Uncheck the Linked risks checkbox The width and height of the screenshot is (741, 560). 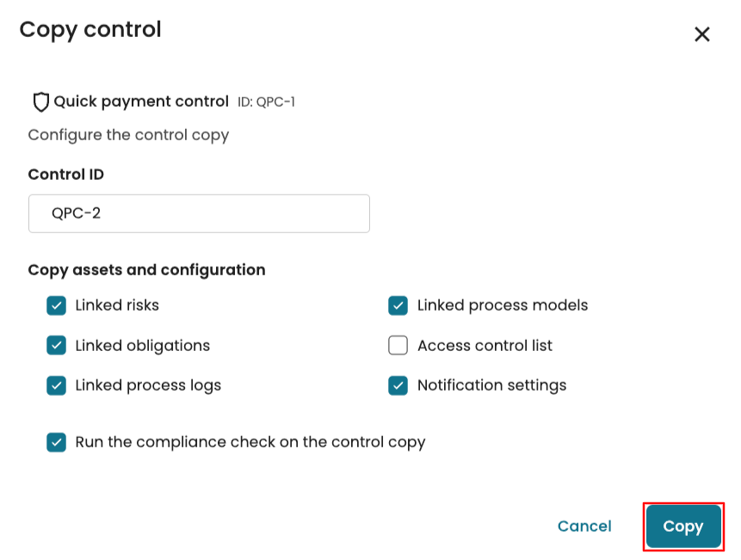tap(57, 305)
